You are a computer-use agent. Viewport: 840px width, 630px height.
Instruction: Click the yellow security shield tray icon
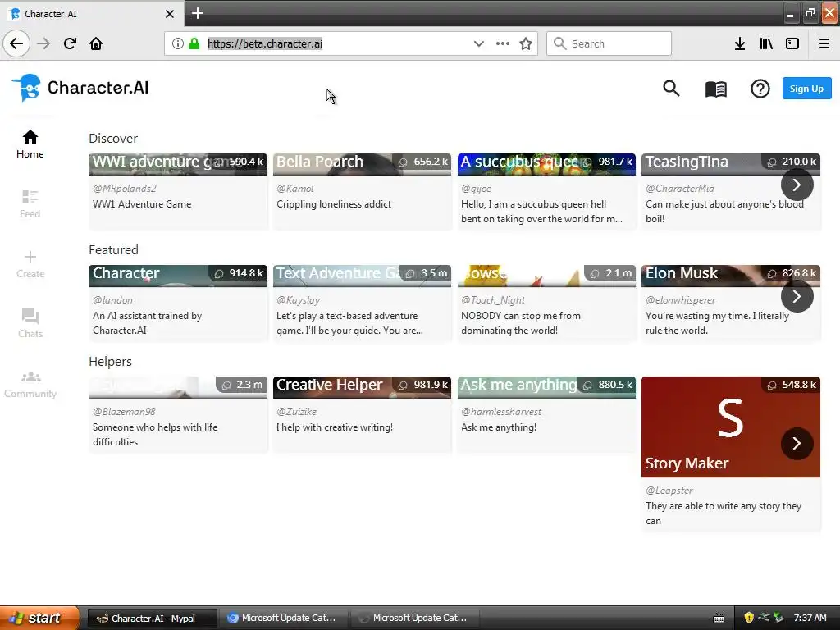coord(749,618)
